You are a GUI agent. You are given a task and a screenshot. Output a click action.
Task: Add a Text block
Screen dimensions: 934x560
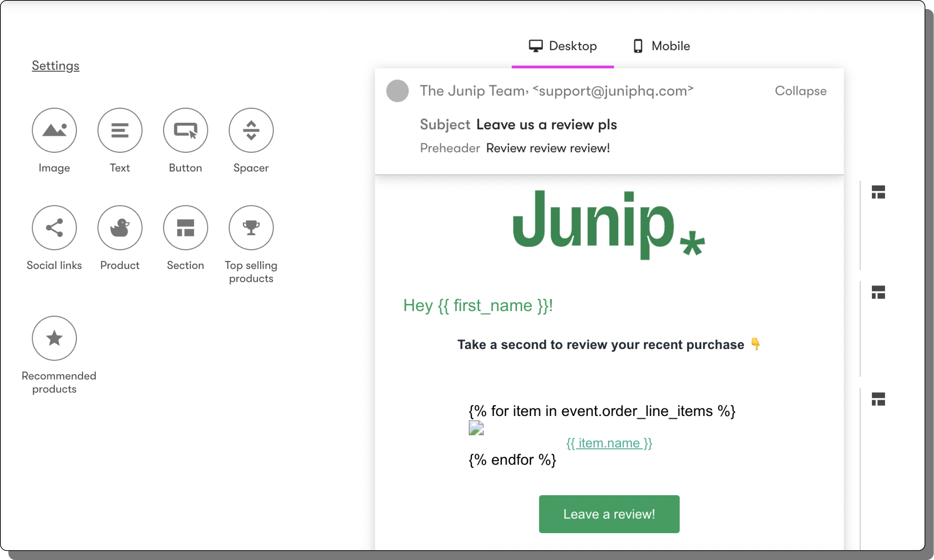click(120, 130)
